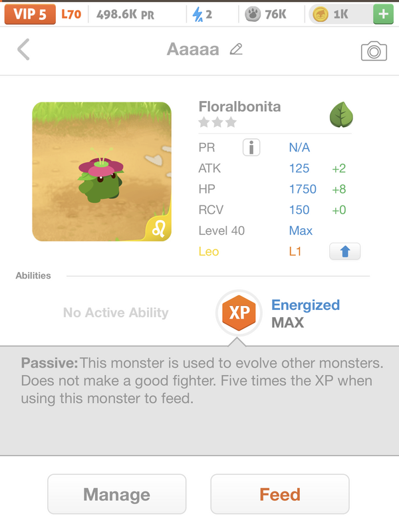The height and width of the screenshot is (532, 399).
Task: Select the No Active Ability slot
Action: pyautogui.click(x=116, y=313)
